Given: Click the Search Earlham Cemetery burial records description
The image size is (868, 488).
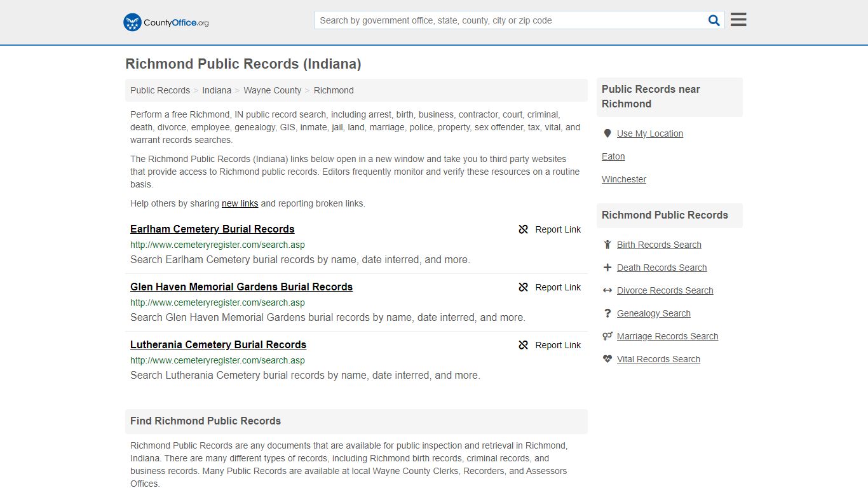Looking at the screenshot, I should [300, 259].
